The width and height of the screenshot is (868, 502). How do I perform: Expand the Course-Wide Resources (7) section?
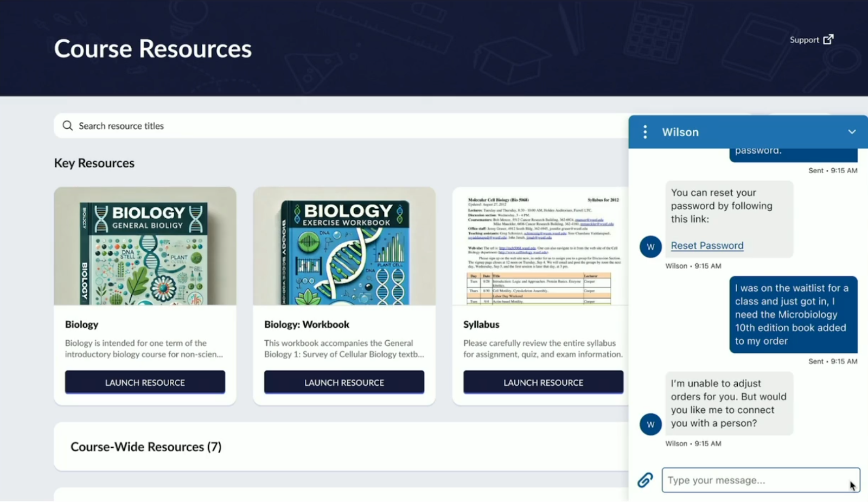pyautogui.click(x=146, y=447)
